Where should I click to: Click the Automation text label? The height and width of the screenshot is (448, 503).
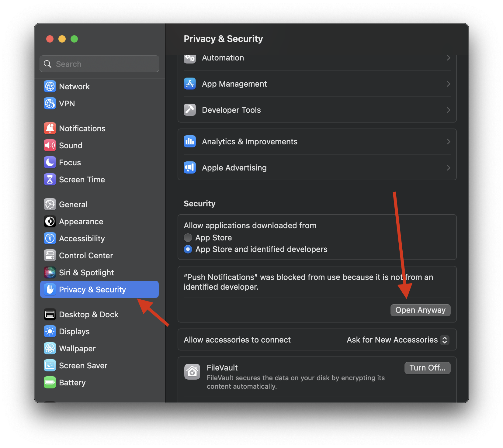[x=223, y=58]
